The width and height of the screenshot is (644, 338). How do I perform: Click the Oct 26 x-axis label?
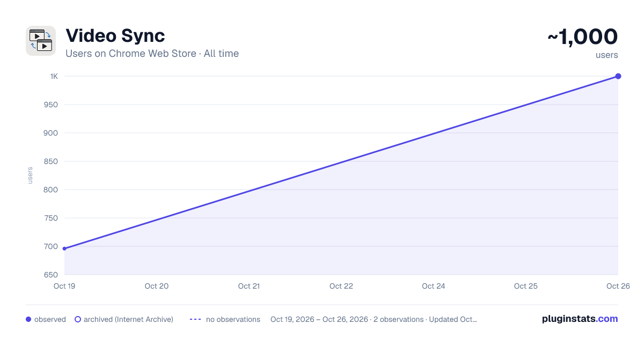(x=618, y=286)
